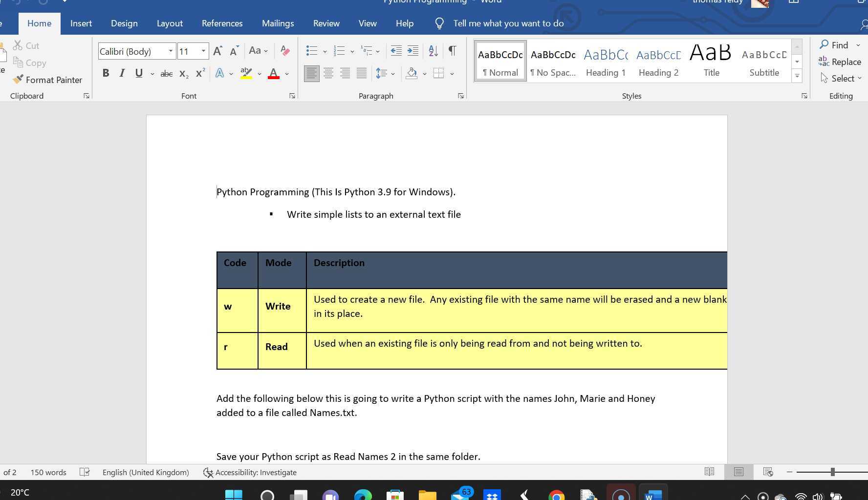This screenshot has height=500, width=868.
Task: Apply the Heading 1 style
Action: (606, 62)
